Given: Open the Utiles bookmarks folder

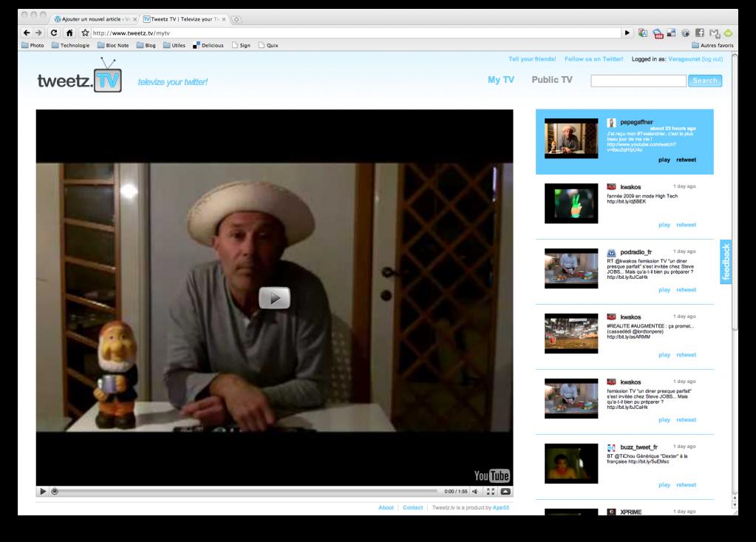Looking at the screenshot, I should 174,45.
